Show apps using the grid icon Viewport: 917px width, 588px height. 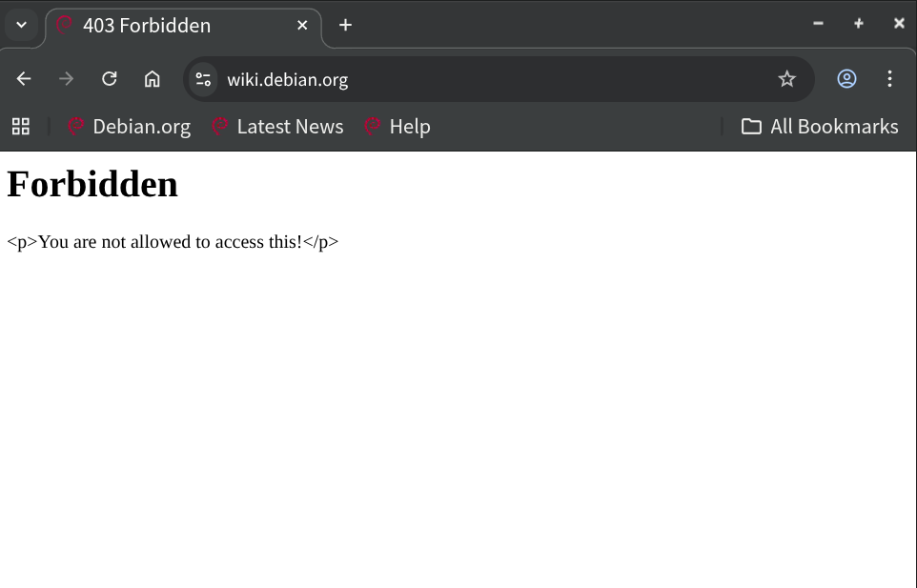click(x=21, y=126)
